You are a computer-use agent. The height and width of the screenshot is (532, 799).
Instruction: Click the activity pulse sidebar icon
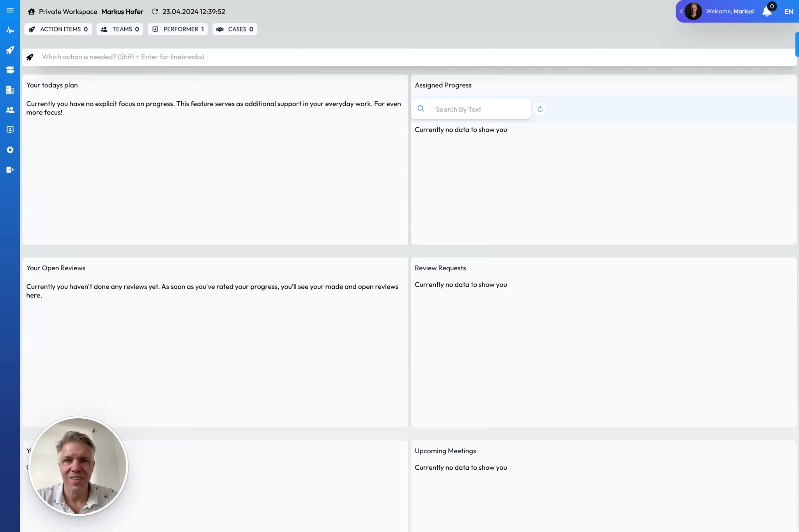tap(10, 30)
